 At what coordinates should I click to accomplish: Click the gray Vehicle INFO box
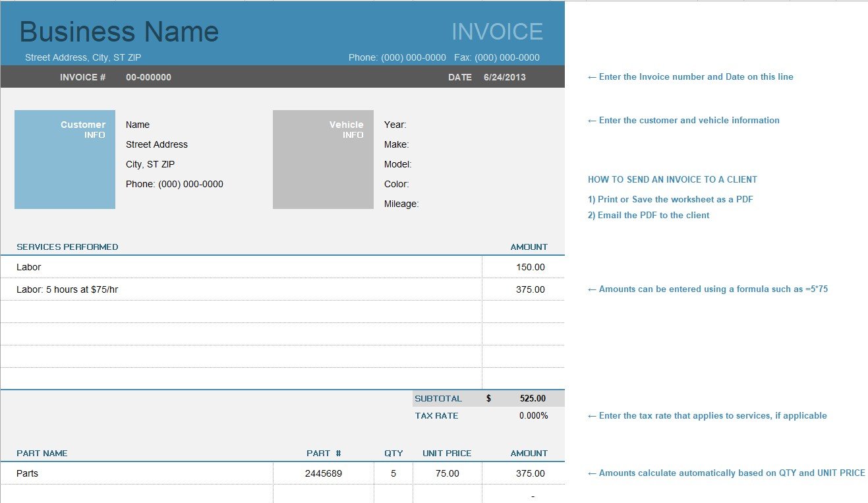coord(323,160)
